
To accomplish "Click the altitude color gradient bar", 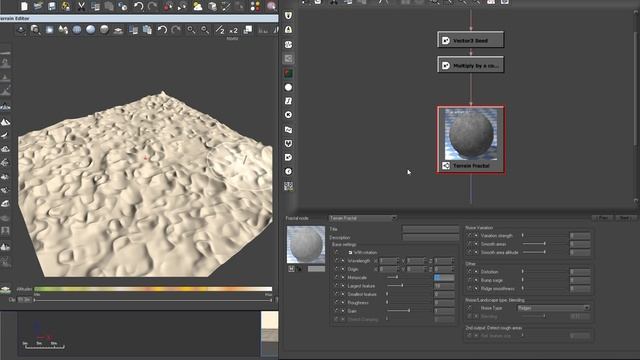I will coord(153,289).
